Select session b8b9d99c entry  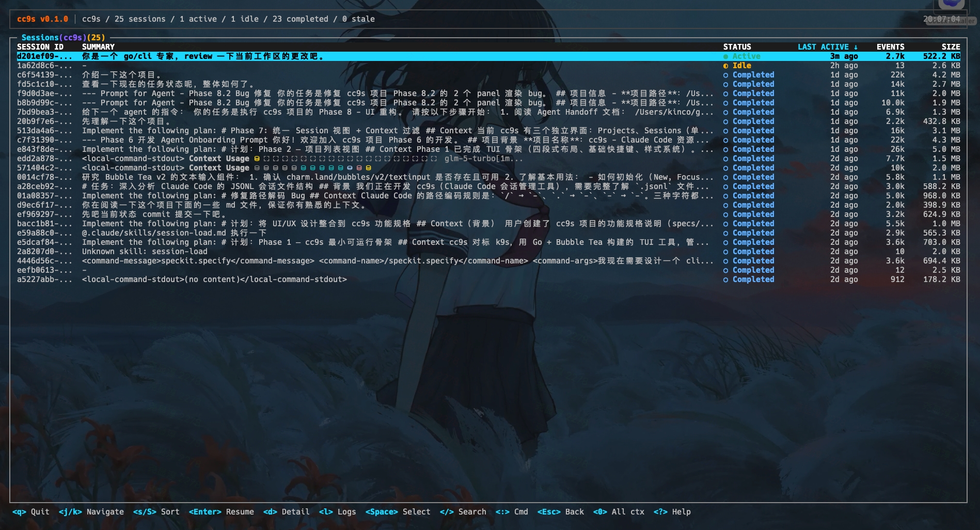pos(488,103)
